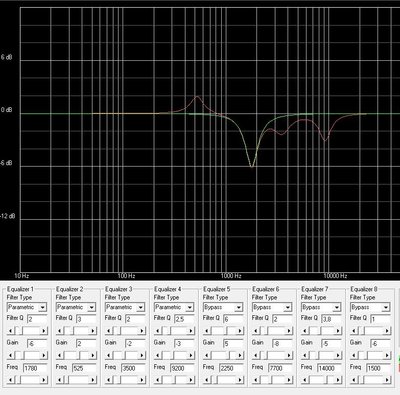The image size is (400, 395).
Task: Click Equalizer 5 Gain value field
Action: coord(233,344)
